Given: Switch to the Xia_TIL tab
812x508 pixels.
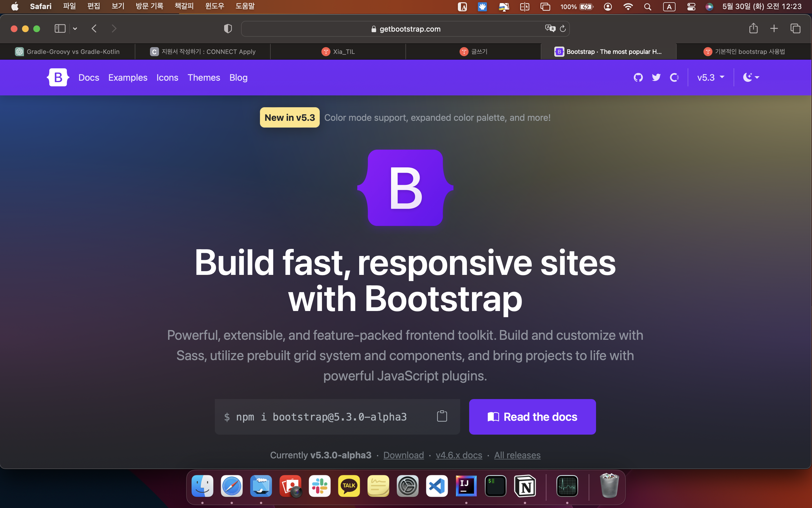Looking at the screenshot, I should [x=338, y=51].
